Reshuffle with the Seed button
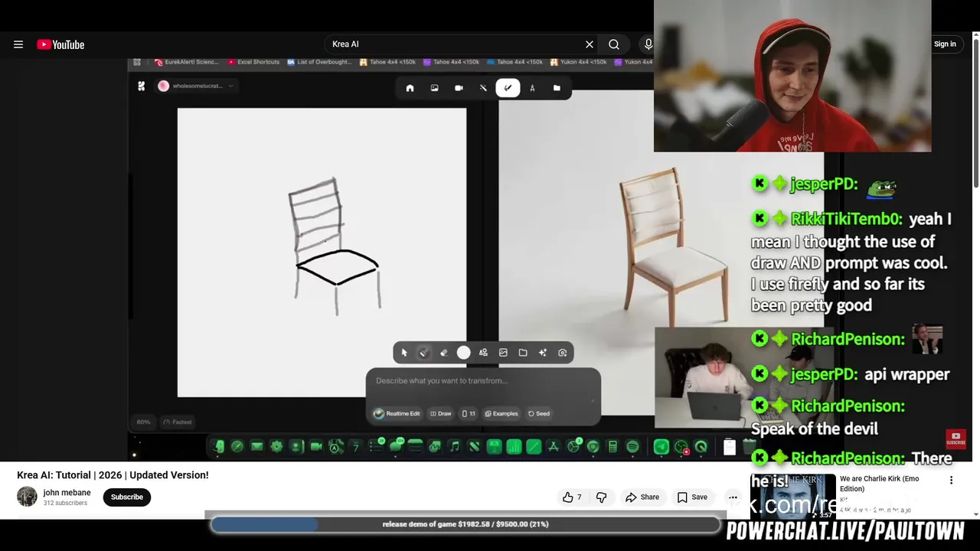The width and height of the screenshot is (980, 551). 539,413
